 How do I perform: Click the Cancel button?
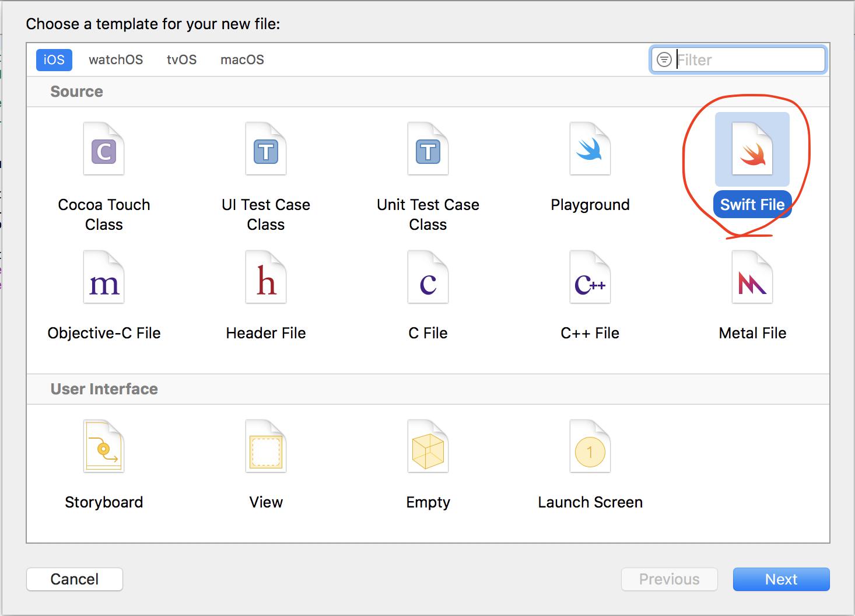[75, 579]
